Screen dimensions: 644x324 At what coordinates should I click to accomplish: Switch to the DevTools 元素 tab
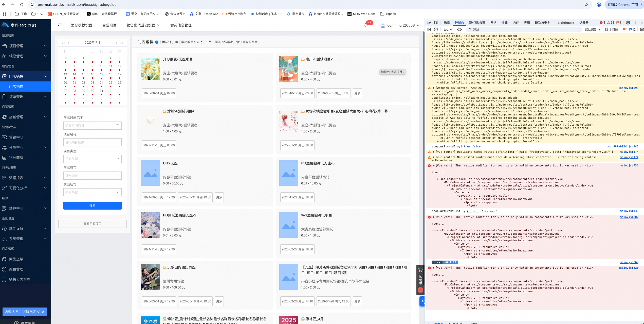click(x=447, y=23)
